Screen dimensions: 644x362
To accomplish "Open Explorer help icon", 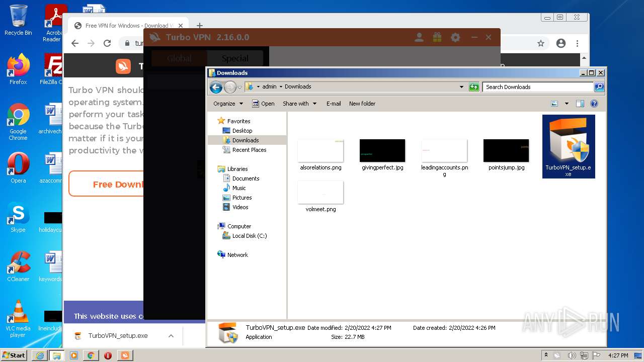I will tap(594, 104).
